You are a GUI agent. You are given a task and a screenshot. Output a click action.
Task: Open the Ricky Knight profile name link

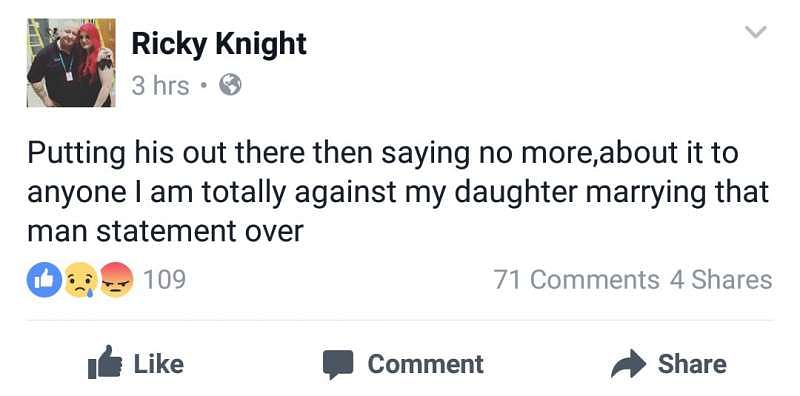(x=219, y=44)
